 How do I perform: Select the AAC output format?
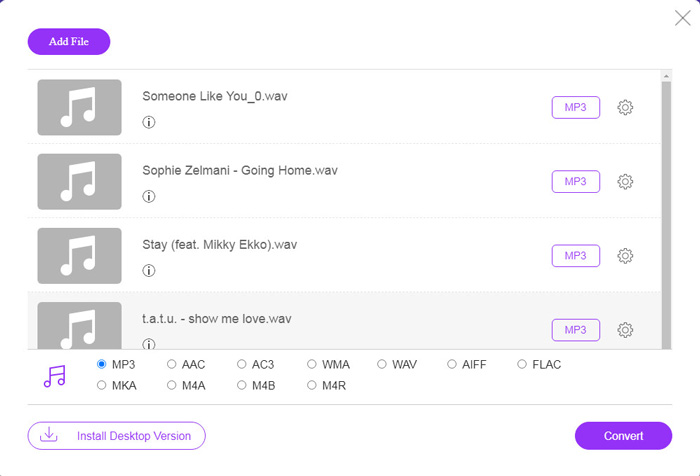coord(171,364)
